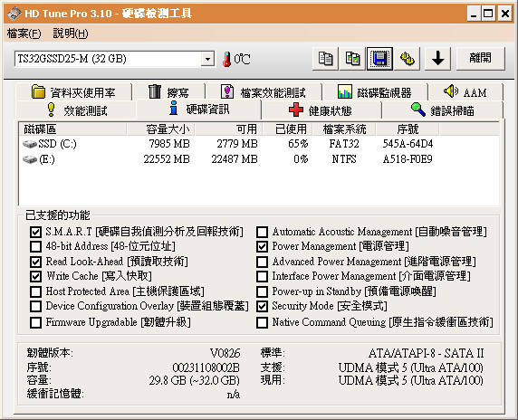Toggle the Native Command Queuing checkbox
This screenshot has height=420, width=518.
[x=262, y=322]
